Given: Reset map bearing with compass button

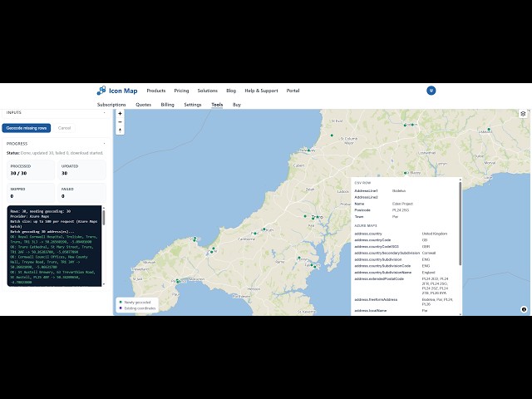Looking at the screenshot, I should pos(120,131).
